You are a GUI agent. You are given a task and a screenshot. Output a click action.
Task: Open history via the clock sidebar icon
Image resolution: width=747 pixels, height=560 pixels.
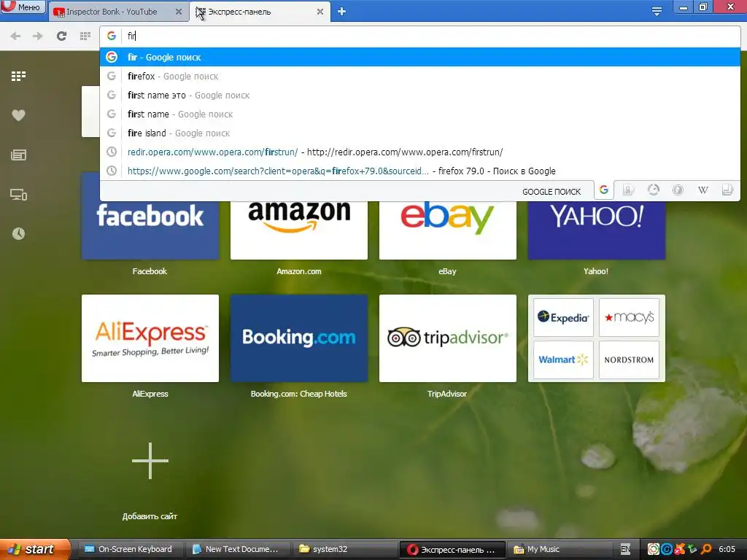(x=18, y=234)
